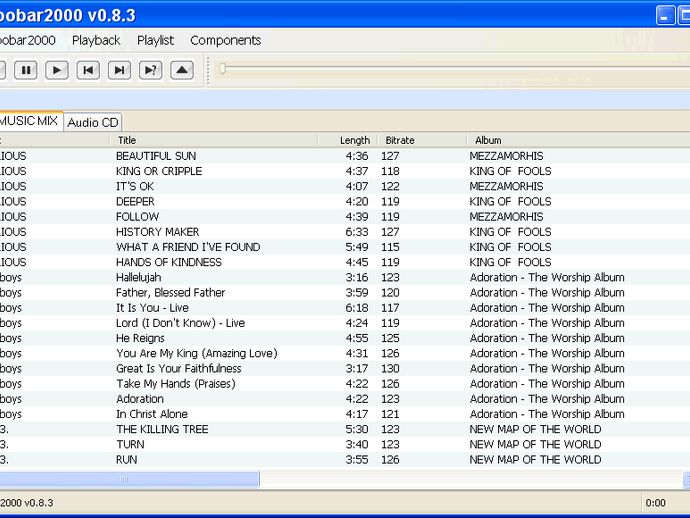Select the track Father, Blessed Father
This screenshot has width=690, height=518.
pyautogui.click(x=170, y=293)
